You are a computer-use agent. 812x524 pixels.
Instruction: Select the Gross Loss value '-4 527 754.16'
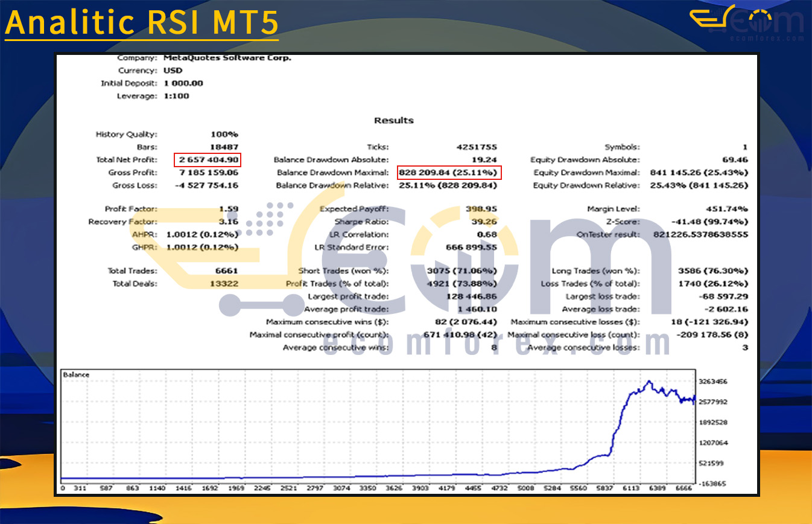[207, 185]
